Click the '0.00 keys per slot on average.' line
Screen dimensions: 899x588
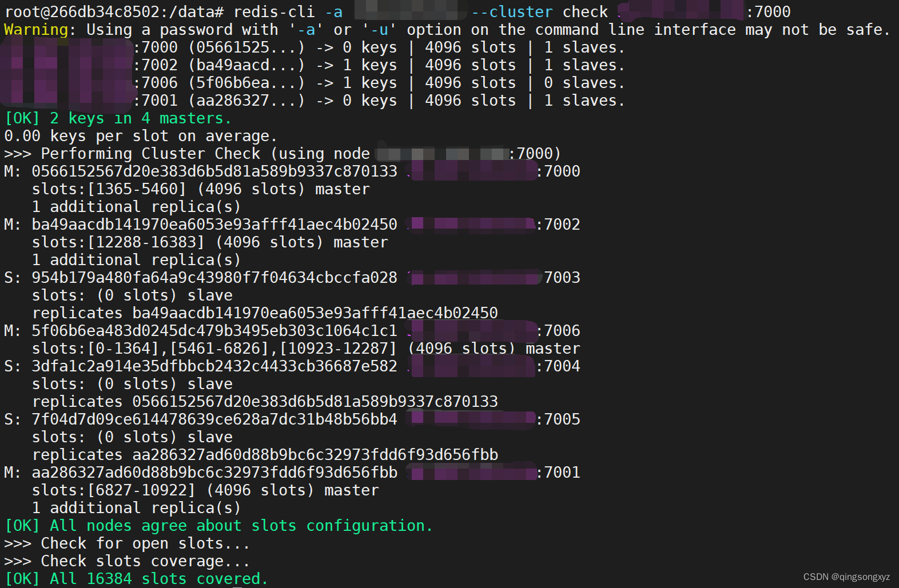141,136
